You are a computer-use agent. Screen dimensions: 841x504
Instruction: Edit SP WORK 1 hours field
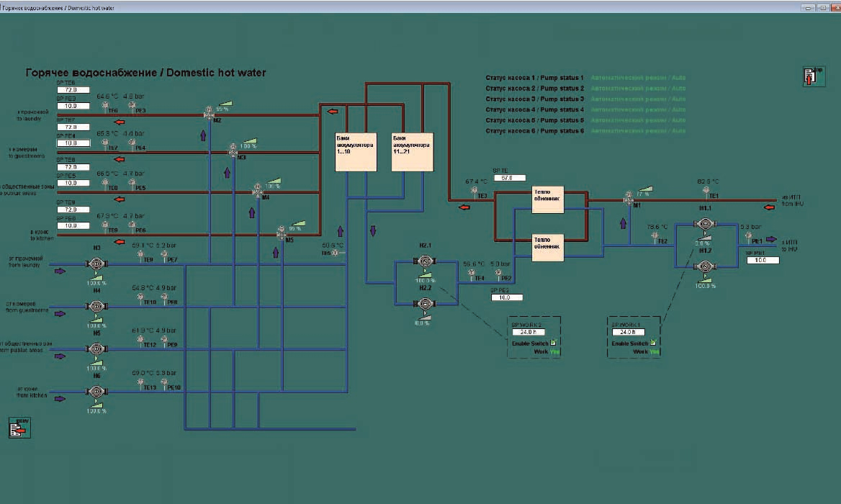628,332
